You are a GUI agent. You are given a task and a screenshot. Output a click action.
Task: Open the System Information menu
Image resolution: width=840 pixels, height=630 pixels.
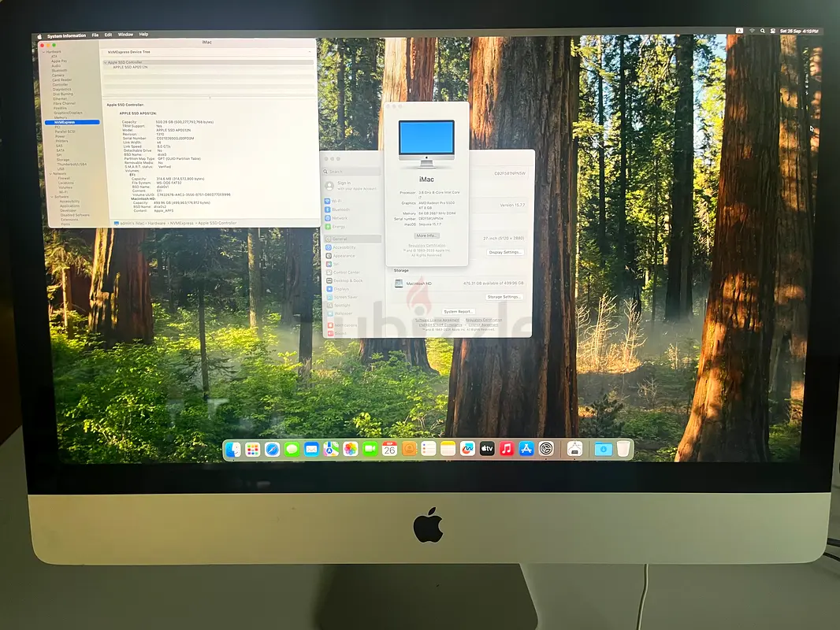coord(66,36)
